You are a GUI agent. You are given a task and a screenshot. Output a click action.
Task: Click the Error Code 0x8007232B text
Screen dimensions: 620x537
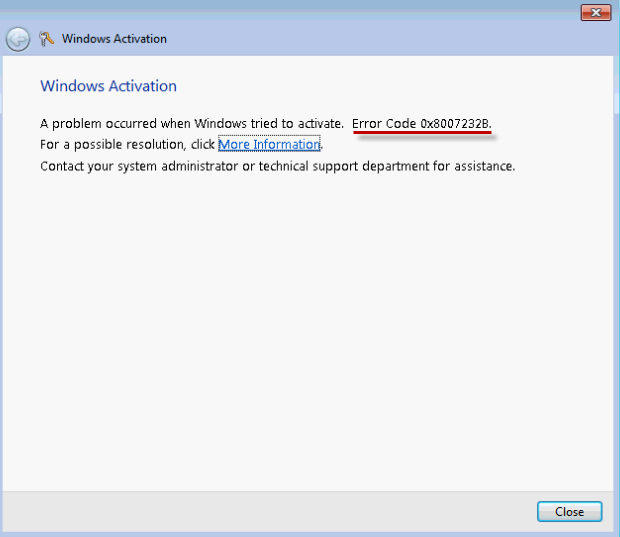[422, 123]
